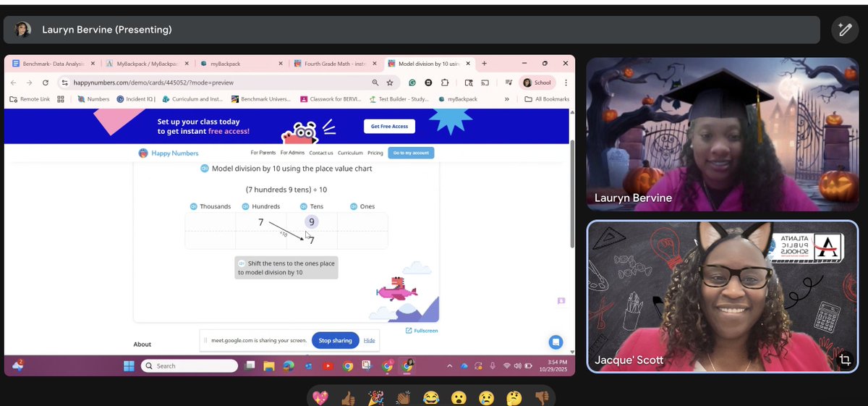The height and width of the screenshot is (406, 868).
Task: Send the party popper reaction
Action: pyautogui.click(x=375, y=397)
